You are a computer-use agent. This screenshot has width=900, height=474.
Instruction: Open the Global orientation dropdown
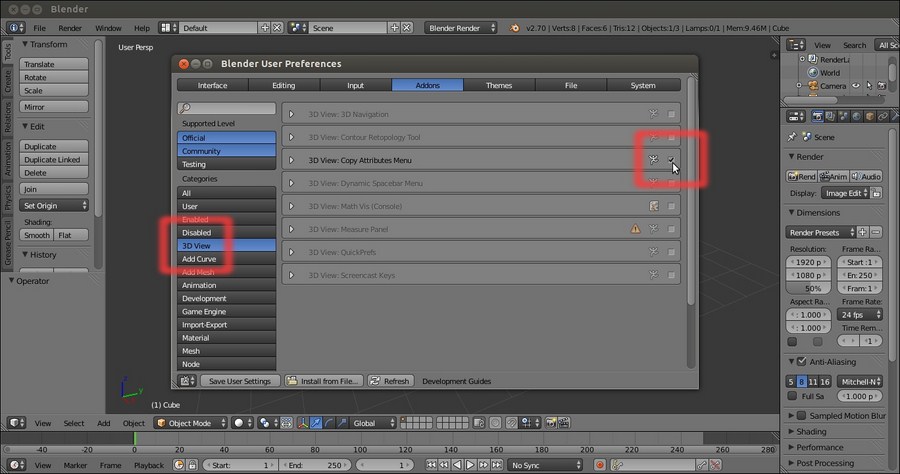373,423
